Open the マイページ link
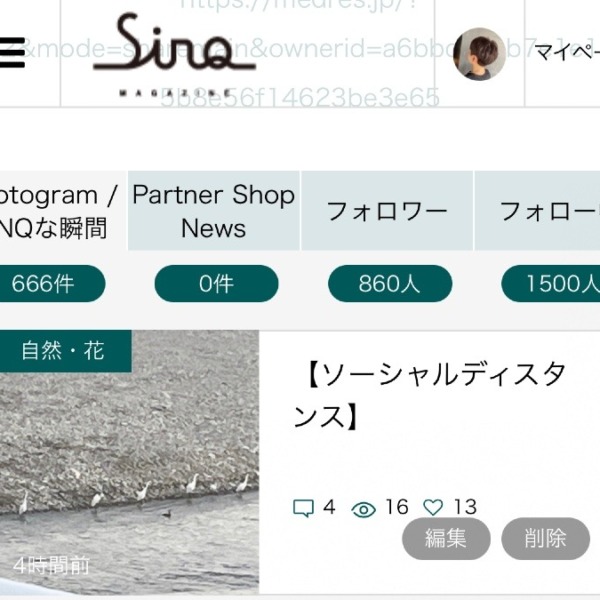Screen dimensions: 600x600 tap(567, 52)
